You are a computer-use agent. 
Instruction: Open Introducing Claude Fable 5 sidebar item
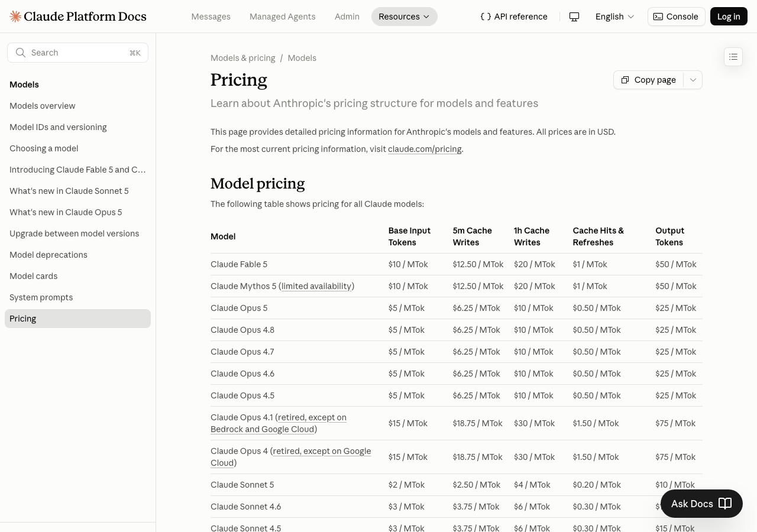click(77, 170)
